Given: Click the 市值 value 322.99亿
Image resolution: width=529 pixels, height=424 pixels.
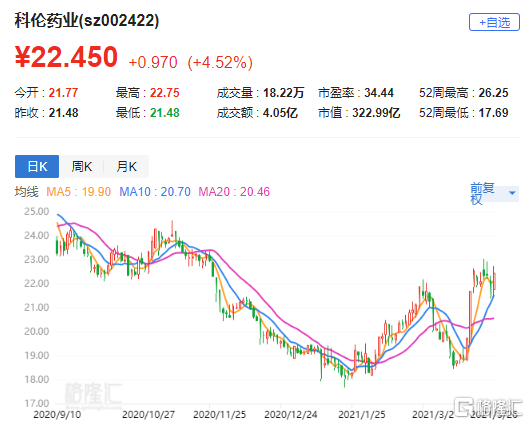Looking at the screenshot, I should [x=376, y=113].
